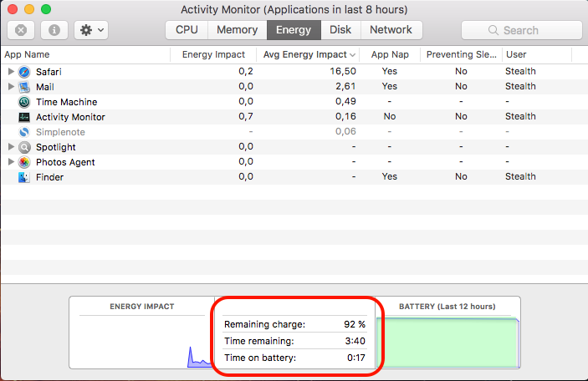Screen dimensions: 588x381
Task: Expand the Mail disclosure triangle
Action: 11,87
